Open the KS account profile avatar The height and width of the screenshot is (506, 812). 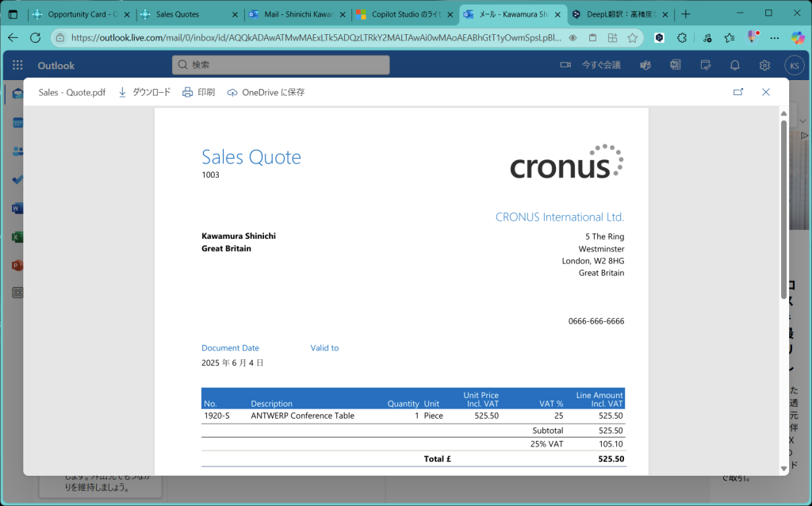click(795, 66)
